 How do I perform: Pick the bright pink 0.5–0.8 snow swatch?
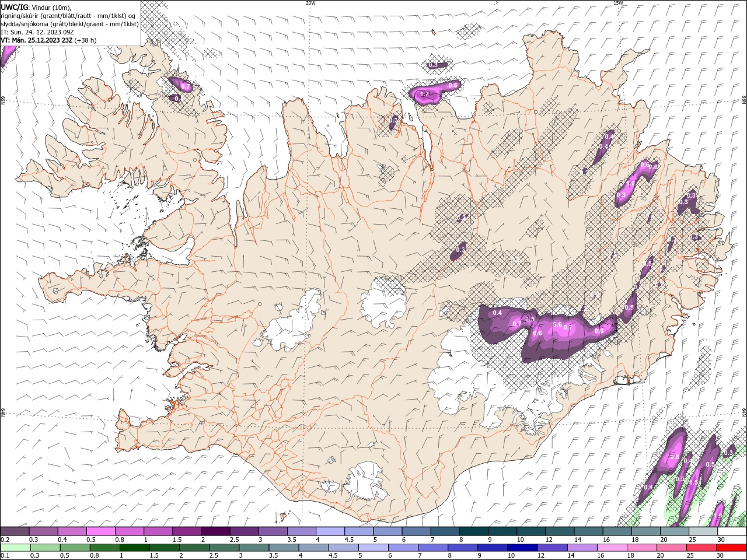point(100,531)
